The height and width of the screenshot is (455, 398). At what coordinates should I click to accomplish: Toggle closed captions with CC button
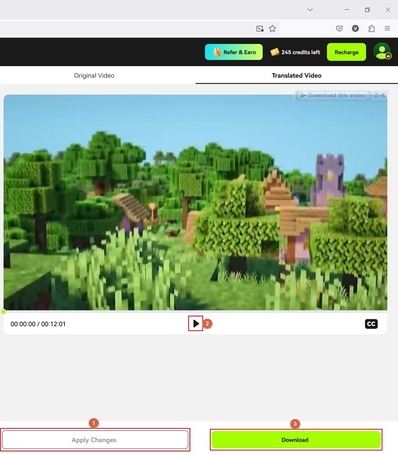371,324
